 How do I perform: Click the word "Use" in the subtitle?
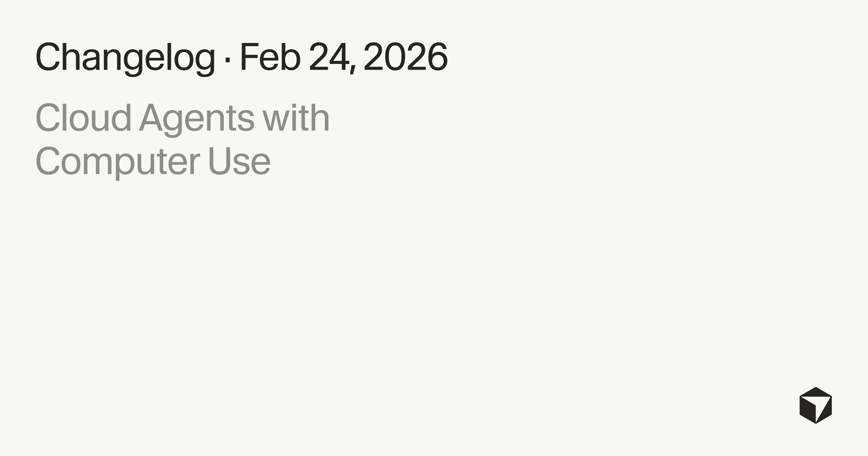point(239,161)
